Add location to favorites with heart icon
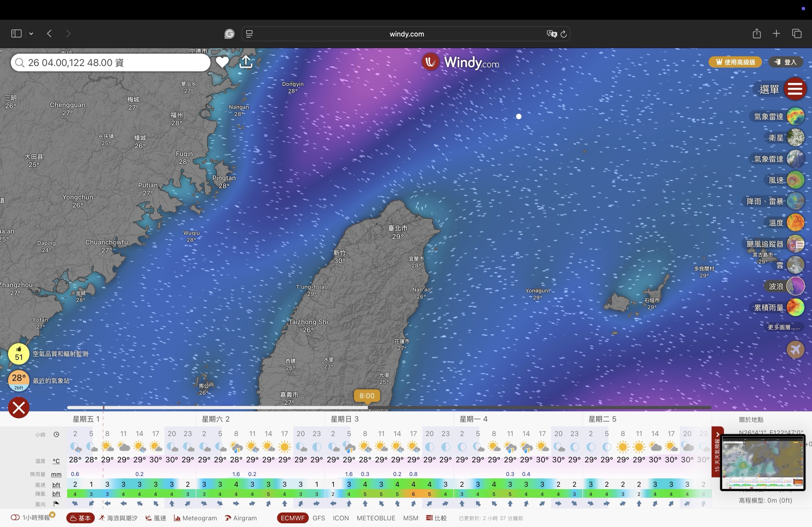Viewport: 812px width, 527px height. coord(222,62)
